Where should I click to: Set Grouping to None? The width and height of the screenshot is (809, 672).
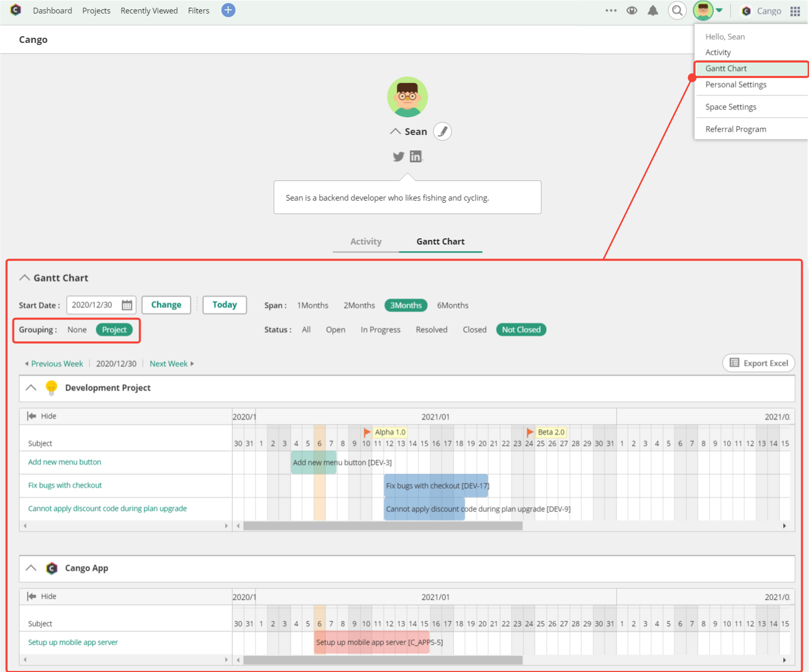(x=77, y=329)
